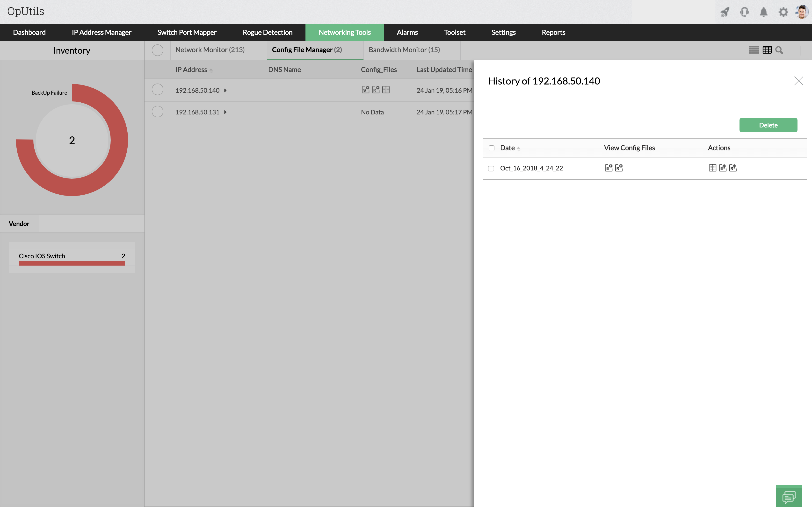Expand arrow next to 192.168.50.140
Screen dimensions: 812x507
(x=225, y=91)
